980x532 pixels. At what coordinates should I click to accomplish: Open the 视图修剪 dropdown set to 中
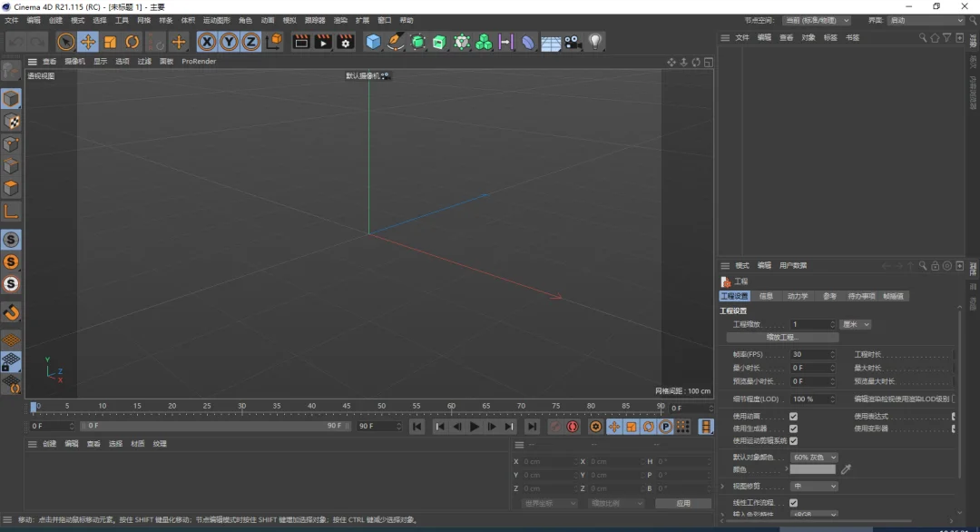pyautogui.click(x=814, y=486)
